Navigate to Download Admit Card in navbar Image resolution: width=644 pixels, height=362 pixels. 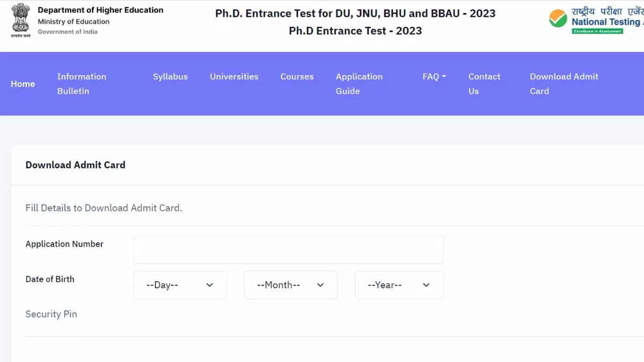563,84
